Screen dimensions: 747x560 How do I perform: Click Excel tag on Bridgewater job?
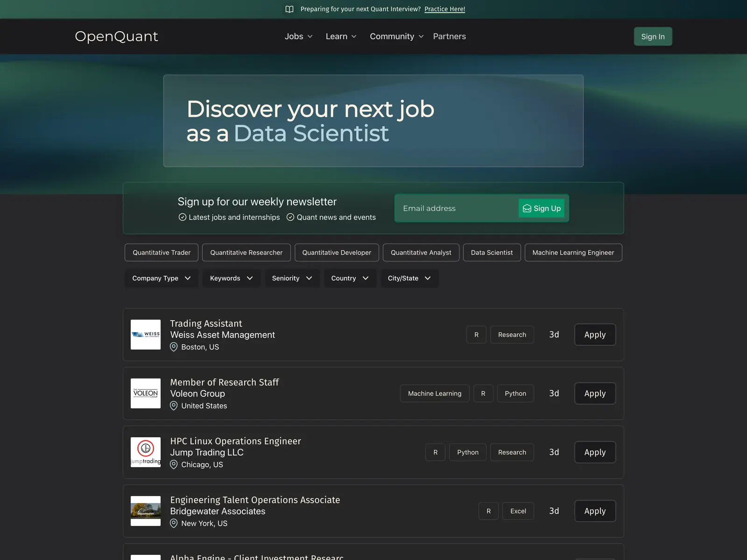point(518,511)
